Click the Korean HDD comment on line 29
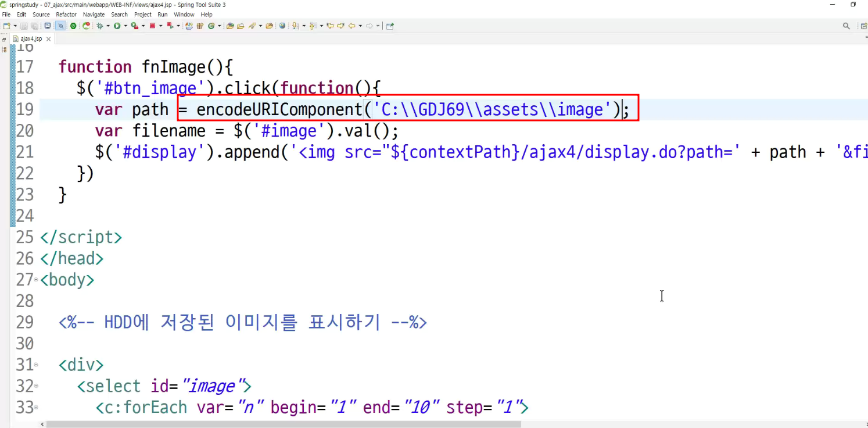The image size is (868, 428). [243, 322]
